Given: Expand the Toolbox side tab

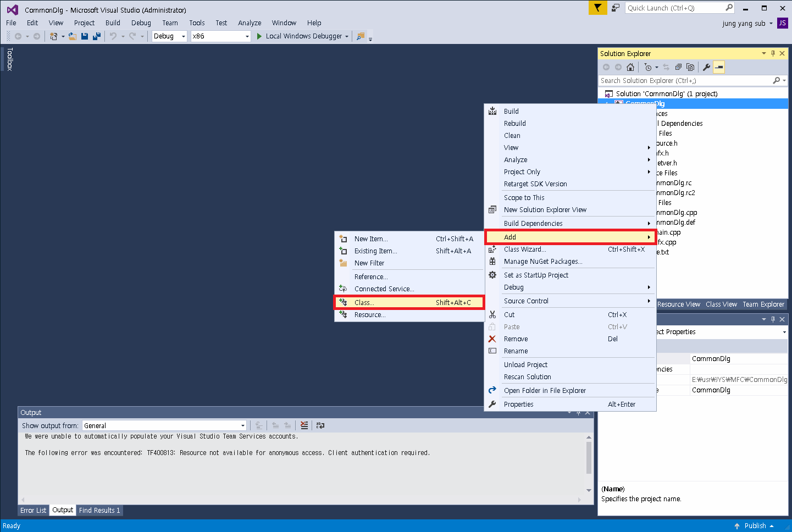Looking at the screenshot, I should [x=9, y=59].
